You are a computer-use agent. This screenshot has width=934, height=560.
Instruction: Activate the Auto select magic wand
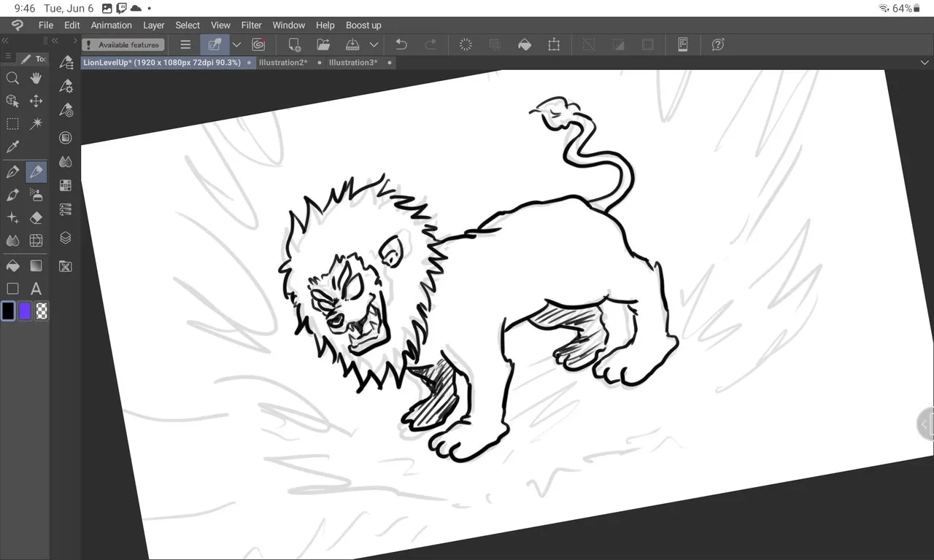pos(36,124)
